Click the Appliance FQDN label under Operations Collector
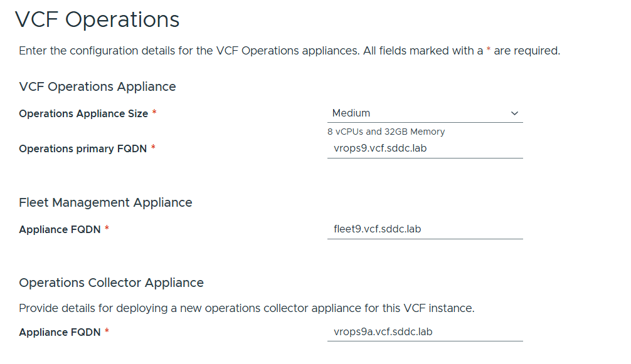The width and height of the screenshot is (631, 364). tap(60, 332)
